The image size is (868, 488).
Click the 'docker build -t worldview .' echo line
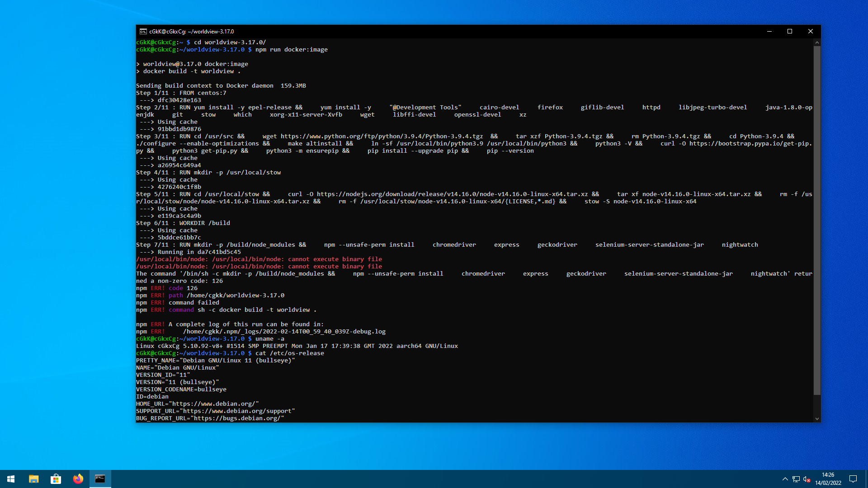(189, 71)
